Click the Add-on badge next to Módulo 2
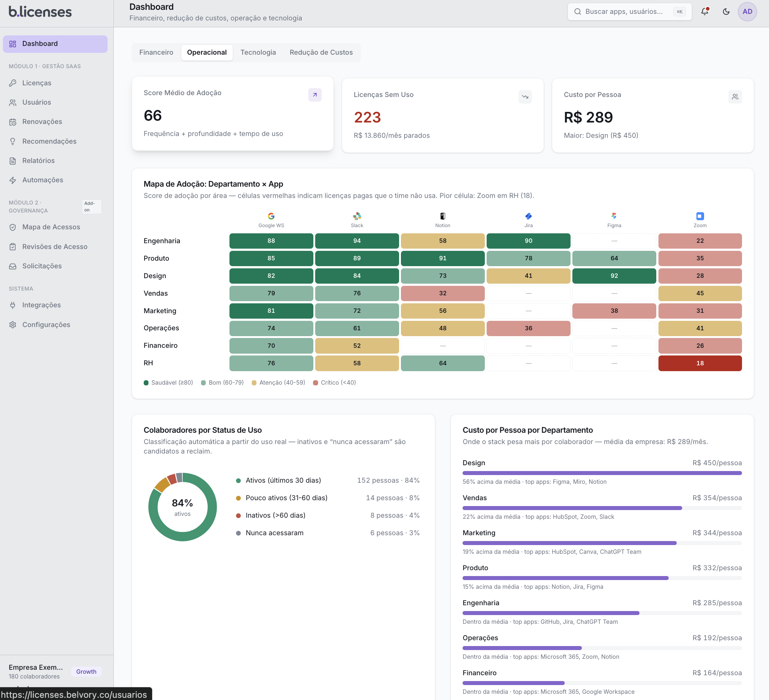The height and width of the screenshot is (700, 769). [x=92, y=207]
